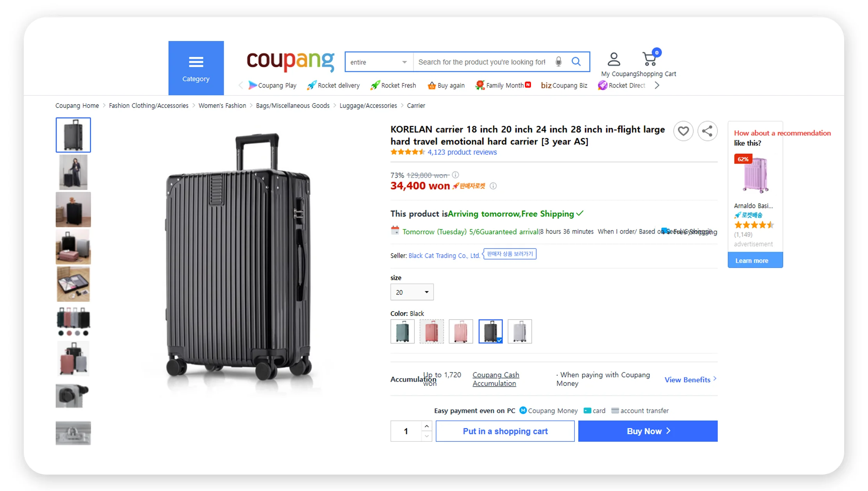Image resolution: width=868 pixels, height=491 pixels.
Task: Choose the pink suitcase color option
Action: [x=461, y=331]
